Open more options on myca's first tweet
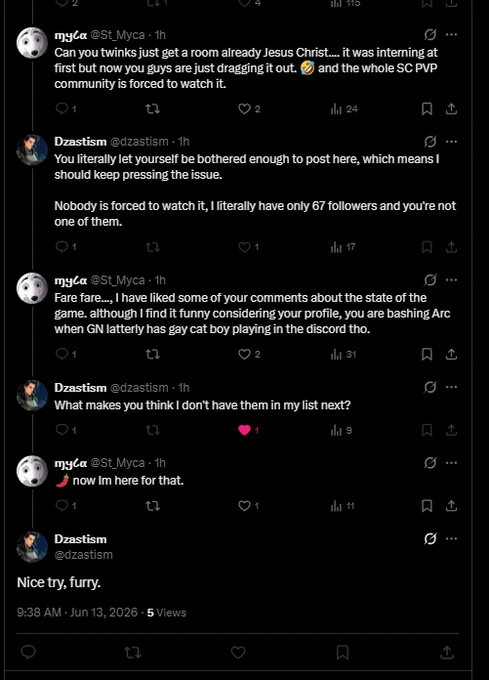This screenshot has width=489, height=680. [x=451, y=35]
